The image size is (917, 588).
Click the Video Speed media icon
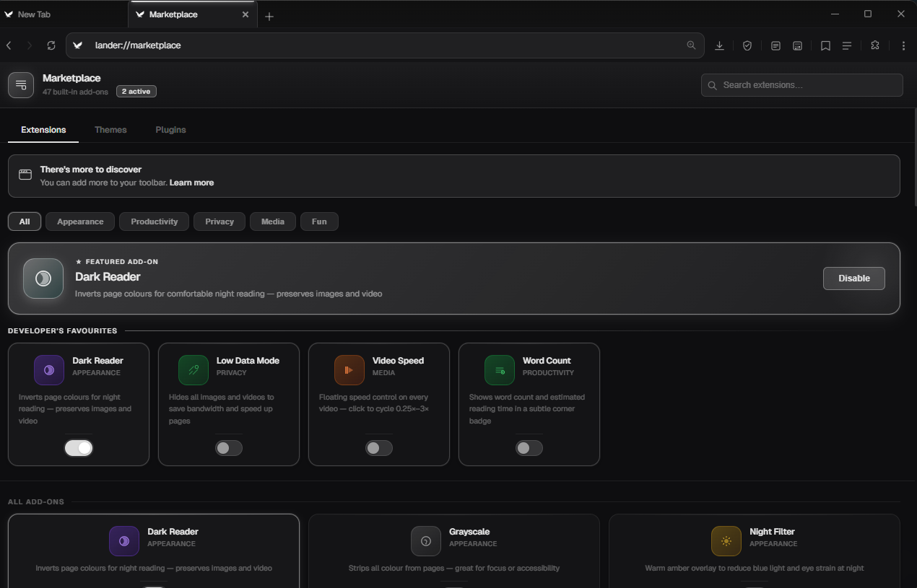click(x=349, y=369)
